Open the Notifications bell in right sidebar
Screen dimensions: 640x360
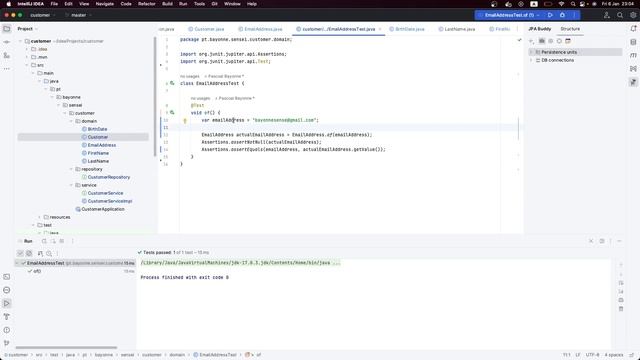633,29
